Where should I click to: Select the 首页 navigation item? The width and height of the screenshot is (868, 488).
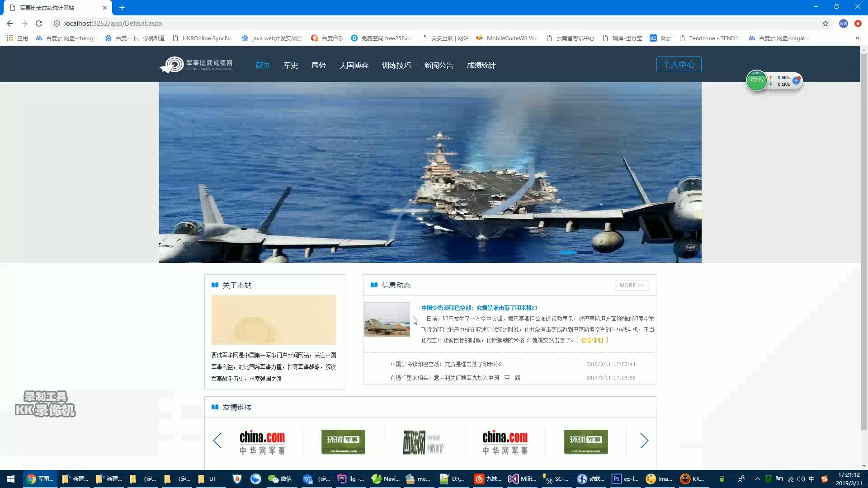click(x=262, y=66)
